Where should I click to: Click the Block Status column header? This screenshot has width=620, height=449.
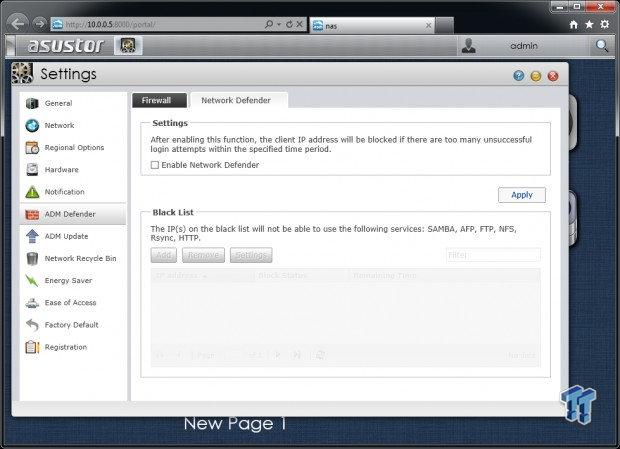(x=301, y=275)
